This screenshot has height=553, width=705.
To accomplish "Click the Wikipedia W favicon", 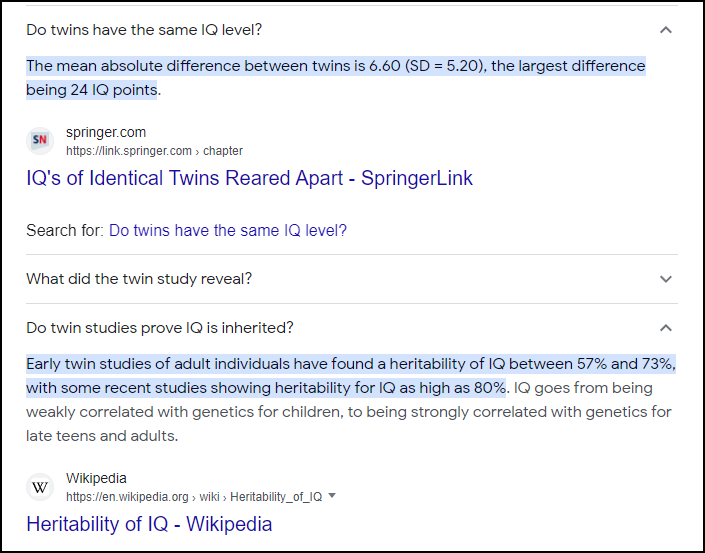I will pyautogui.click(x=40, y=488).
